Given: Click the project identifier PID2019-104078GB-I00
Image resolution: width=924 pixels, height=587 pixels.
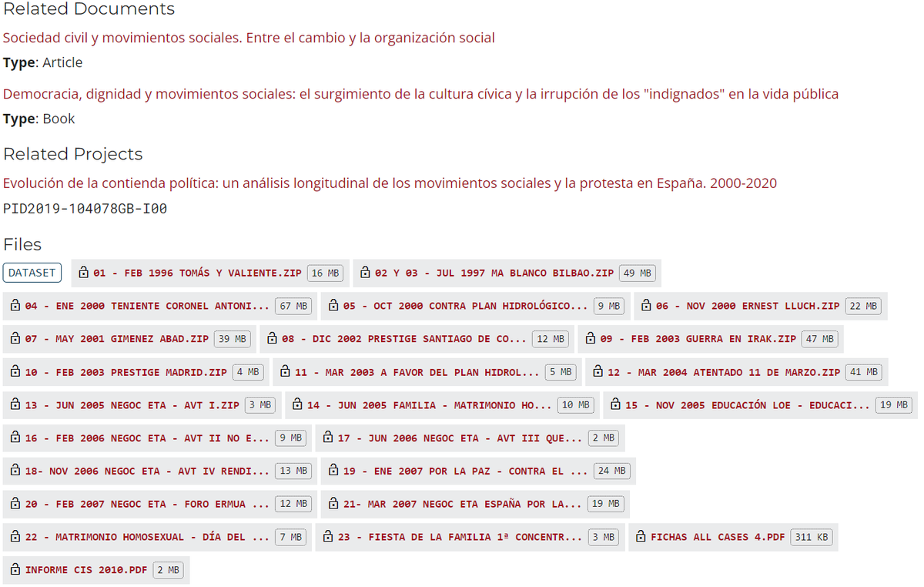Looking at the screenshot, I should [85, 207].
